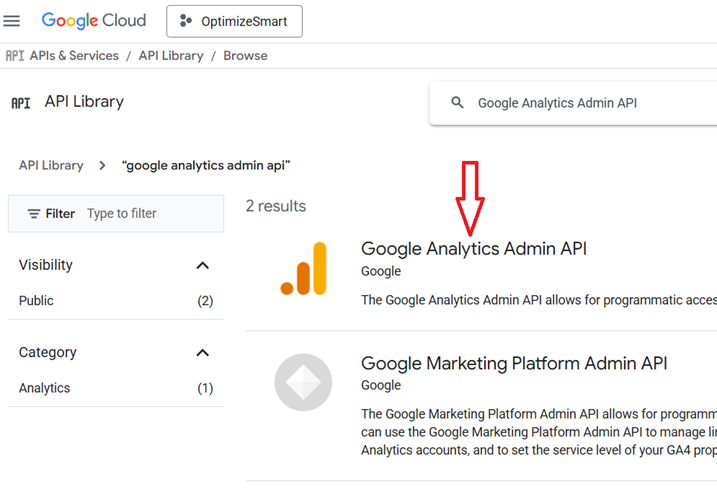The height and width of the screenshot is (500, 717).
Task: Click the Google Marketing Platform diamond logo
Action: tap(303, 382)
